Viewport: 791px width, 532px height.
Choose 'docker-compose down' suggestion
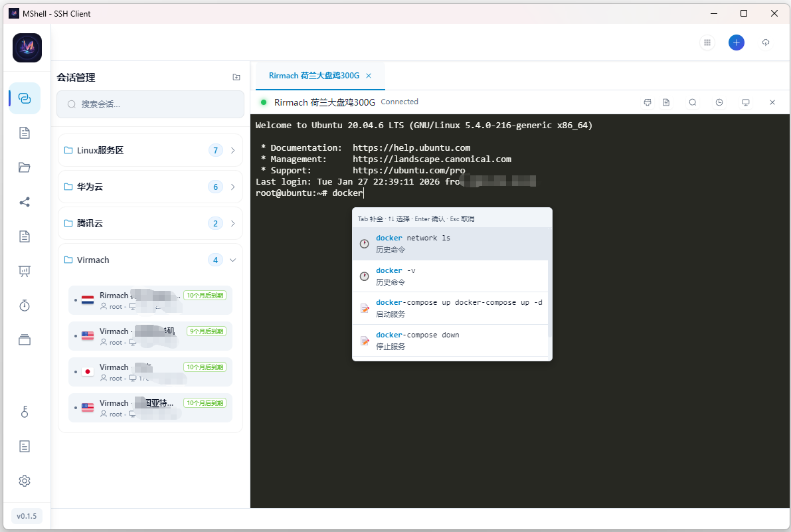(450, 341)
